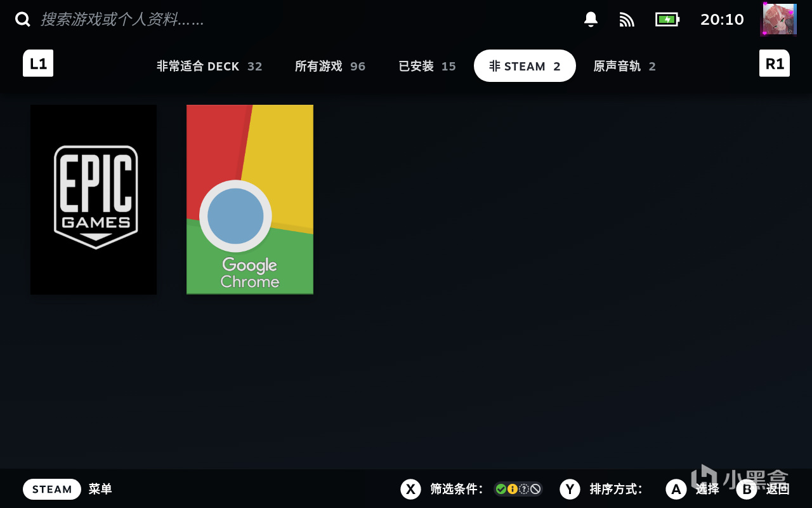
Task: Open the STEAM menu button
Action: coord(52,489)
